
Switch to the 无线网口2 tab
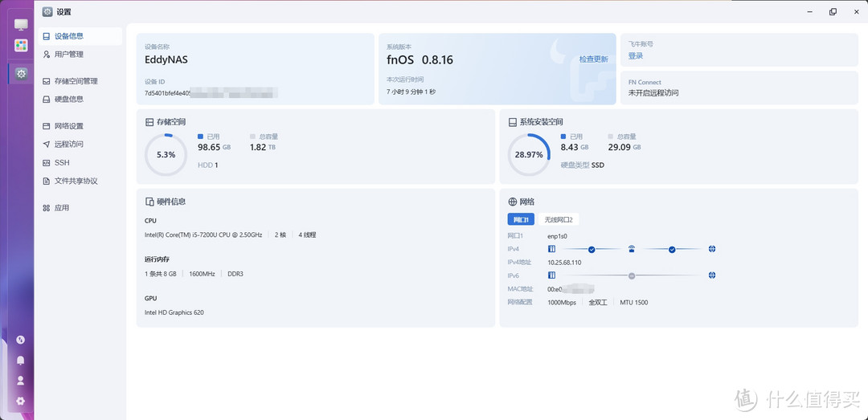tap(559, 219)
